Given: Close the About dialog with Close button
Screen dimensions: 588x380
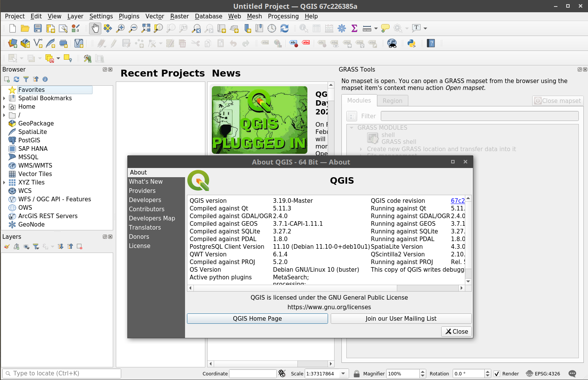Looking at the screenshot, I should click(456, 331).
